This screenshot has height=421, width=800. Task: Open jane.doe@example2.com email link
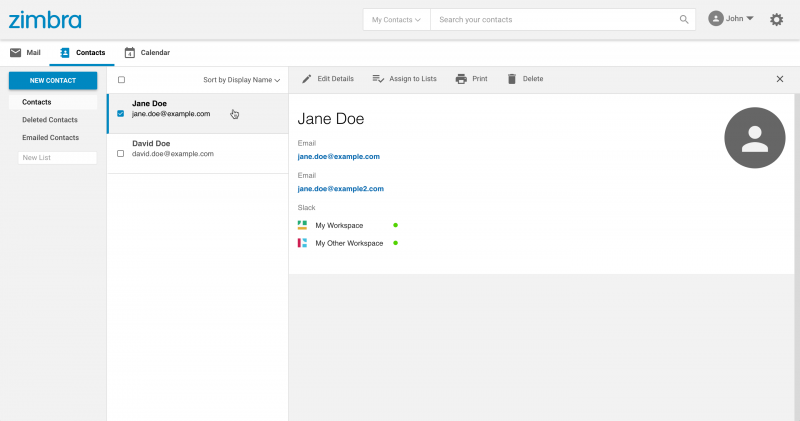tap(340, 188)
